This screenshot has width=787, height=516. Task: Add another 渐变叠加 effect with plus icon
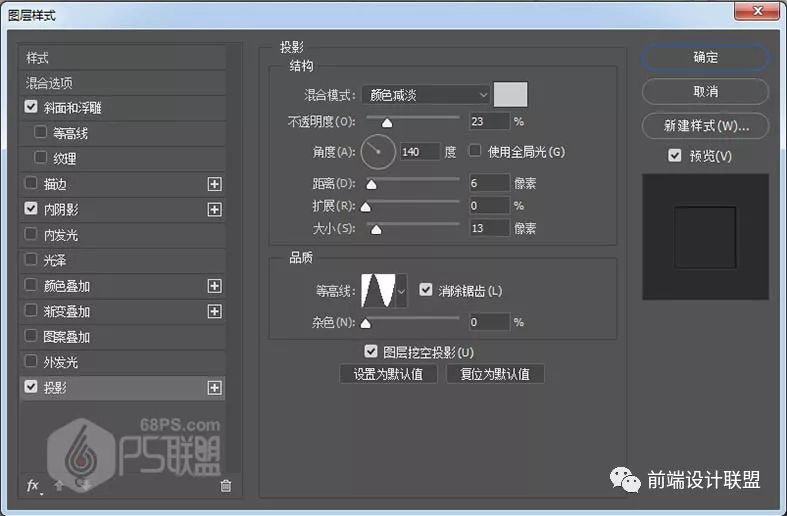point(214,311)
